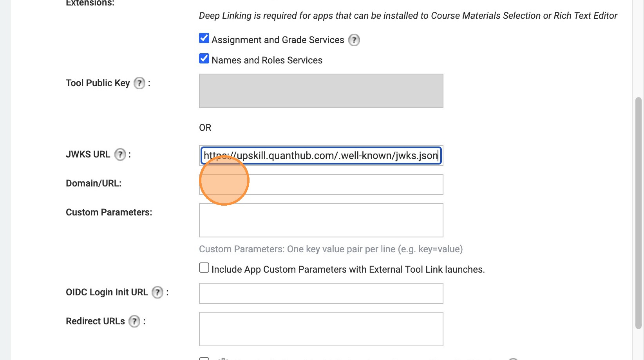
Task: Click the Tool Public Key text area
Action: [x=321, y=91]
